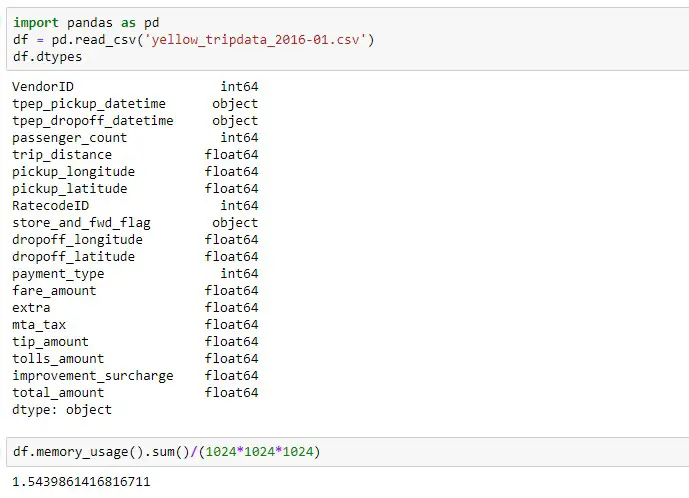Click the 'import pandas as pd' code line
Screen dimensions: 689x498
point(86,23)
